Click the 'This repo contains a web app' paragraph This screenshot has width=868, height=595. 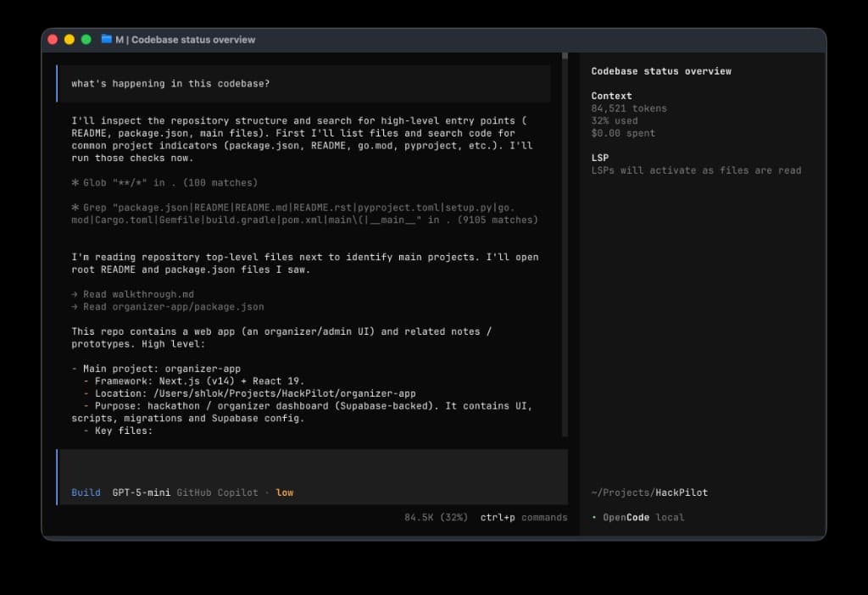(281, 337)
